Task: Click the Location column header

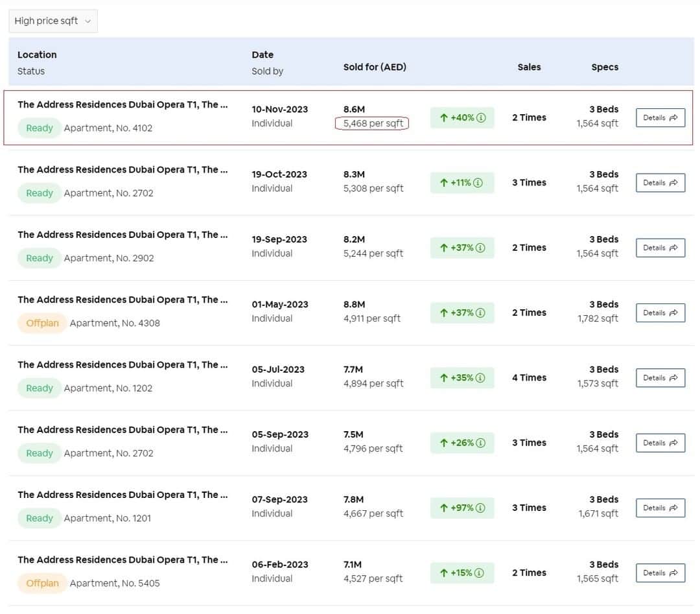Action: coord(37,54)
